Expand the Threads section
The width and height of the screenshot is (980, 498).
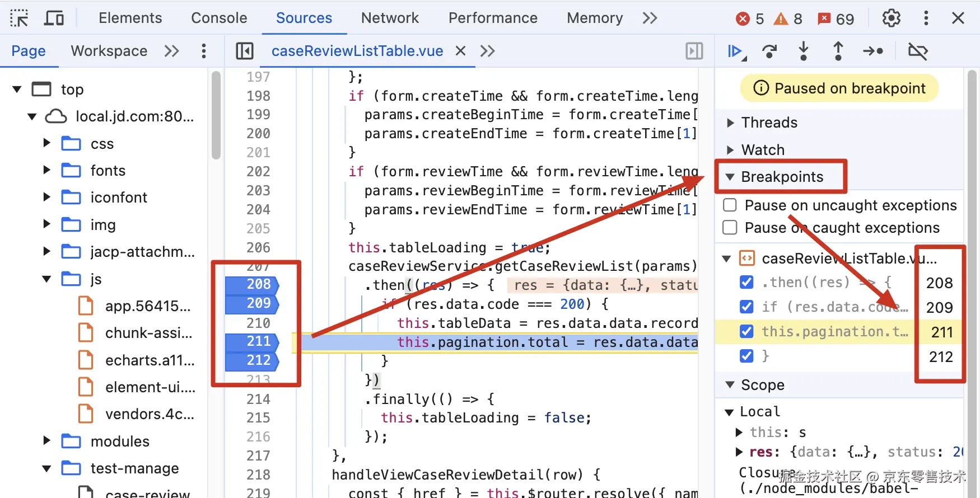click(x=730, y=123)
